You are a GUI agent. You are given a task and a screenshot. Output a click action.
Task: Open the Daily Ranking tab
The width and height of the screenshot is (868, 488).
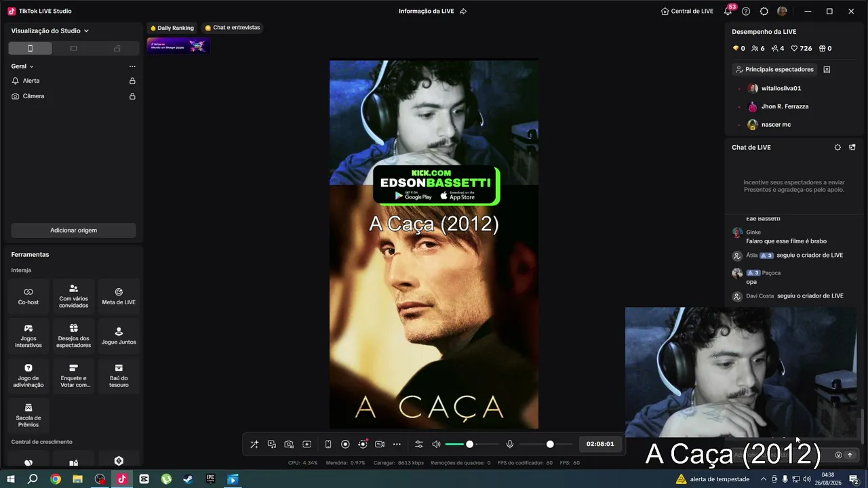click(172, 28)
